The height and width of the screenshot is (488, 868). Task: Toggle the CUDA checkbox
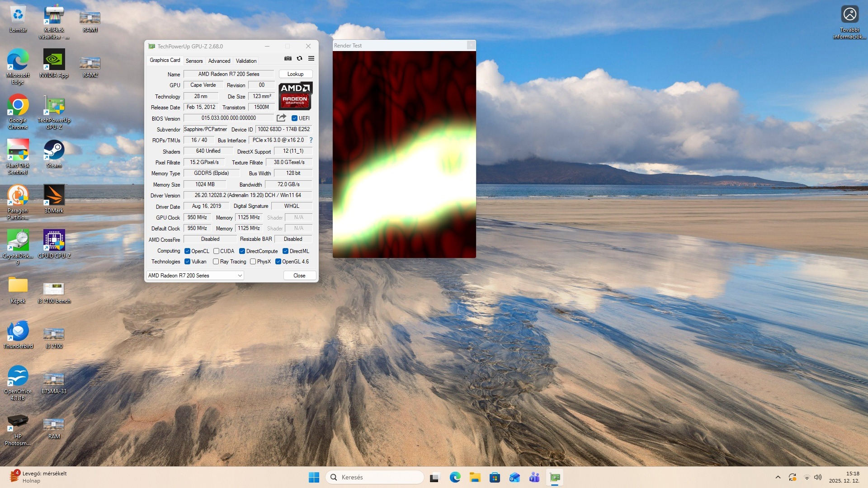[217, 251]
